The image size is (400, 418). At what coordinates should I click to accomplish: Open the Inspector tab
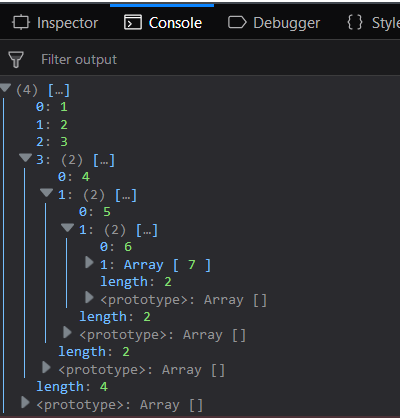coord(55,23)
